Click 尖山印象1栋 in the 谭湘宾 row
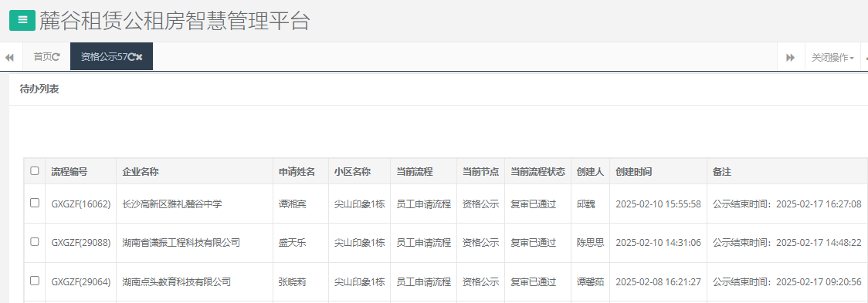The width and height of the screenshot is (868, 303). (359, 204)
